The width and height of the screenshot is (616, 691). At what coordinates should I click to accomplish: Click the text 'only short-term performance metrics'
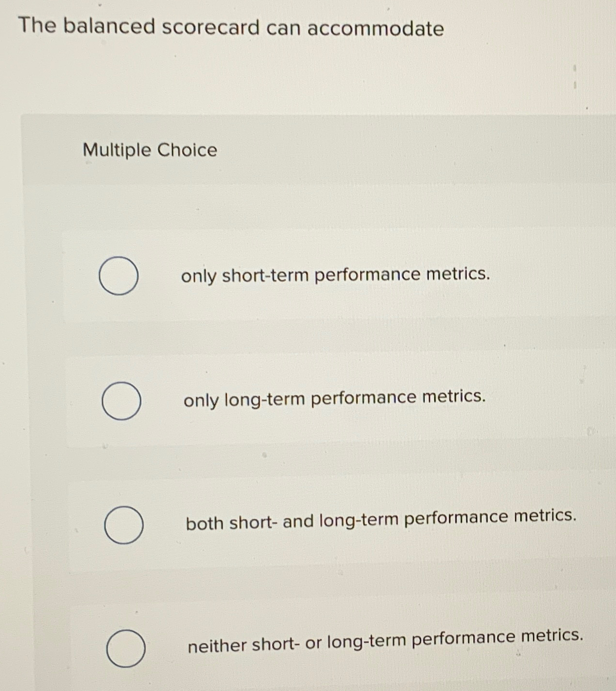(x=336, y=275)
